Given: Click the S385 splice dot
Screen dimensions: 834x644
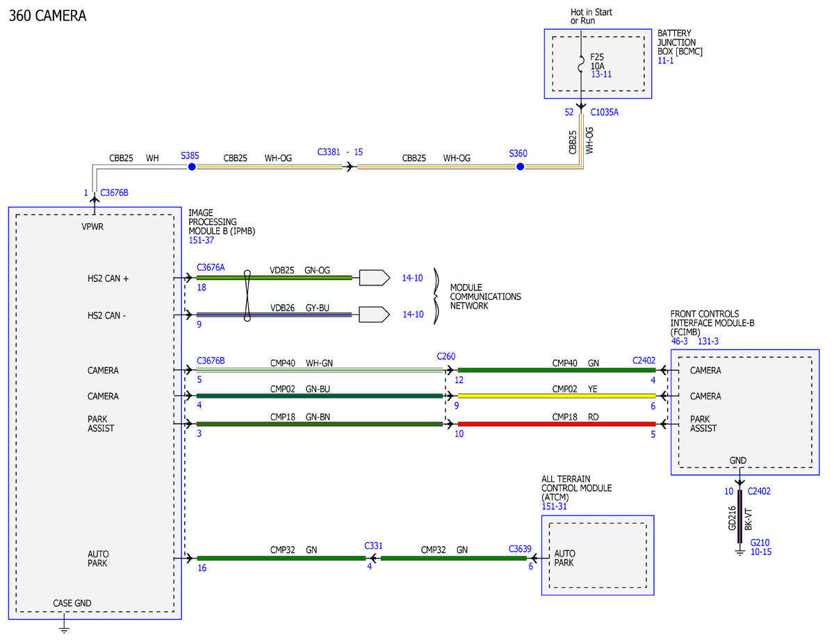Looking at the screenshot, I should [193, 167].
